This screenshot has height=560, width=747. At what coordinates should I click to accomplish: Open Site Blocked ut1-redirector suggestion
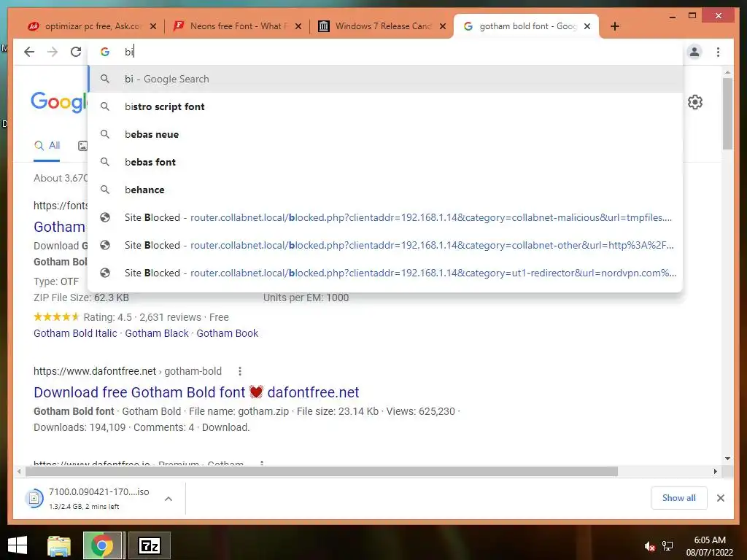click(x=385, y=273)
